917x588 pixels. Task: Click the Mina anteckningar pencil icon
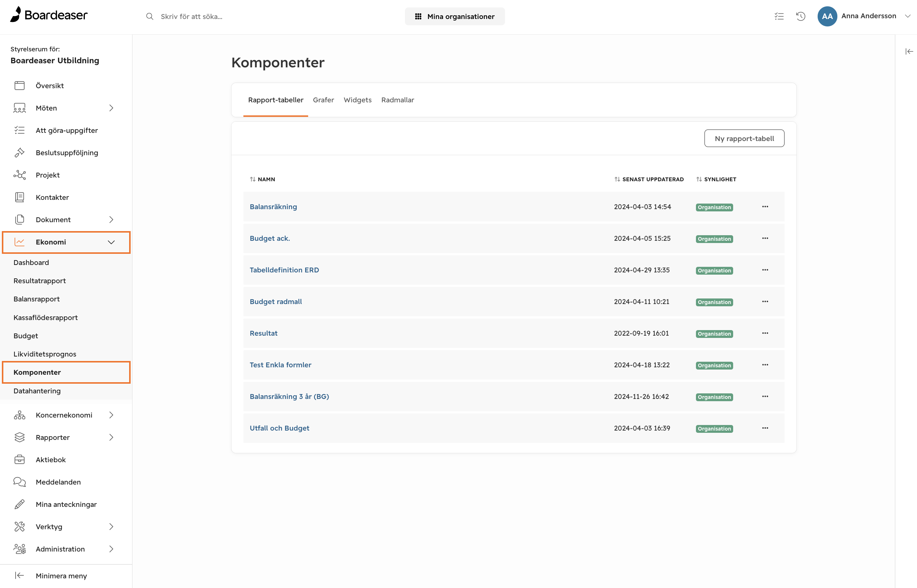[x=19, y=504]
